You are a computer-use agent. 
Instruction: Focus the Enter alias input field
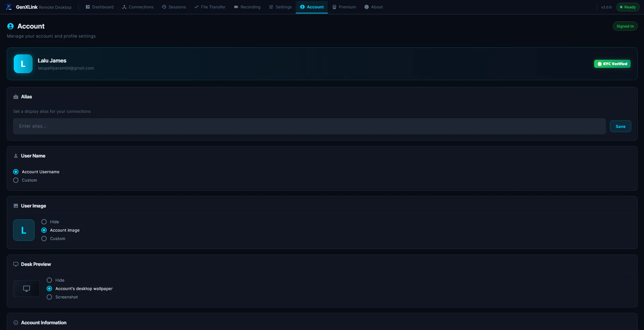[309, 126]
